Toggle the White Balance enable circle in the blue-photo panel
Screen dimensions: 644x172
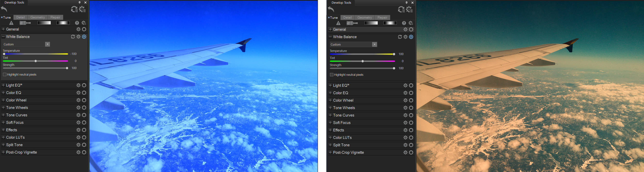coord(84,37)
